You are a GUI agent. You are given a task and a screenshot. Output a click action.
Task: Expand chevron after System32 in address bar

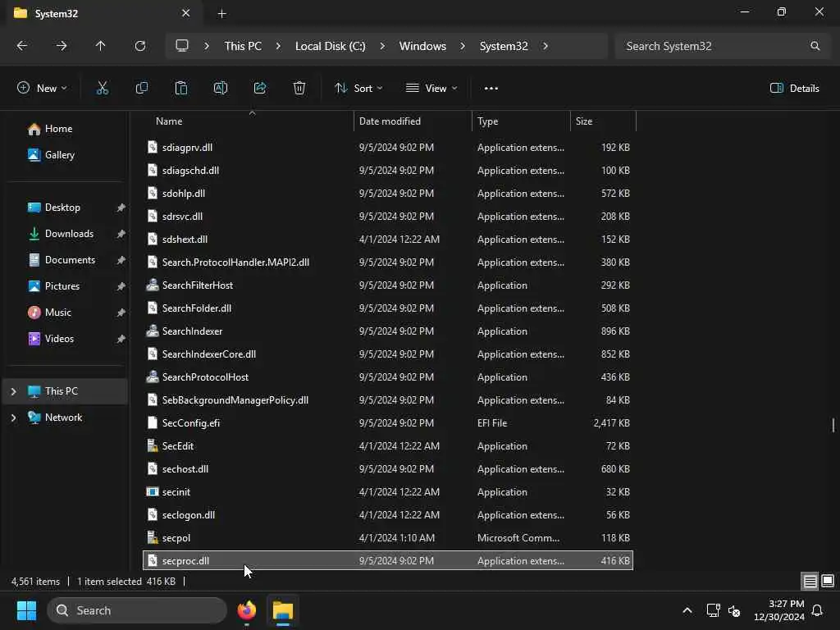[546, 46]
